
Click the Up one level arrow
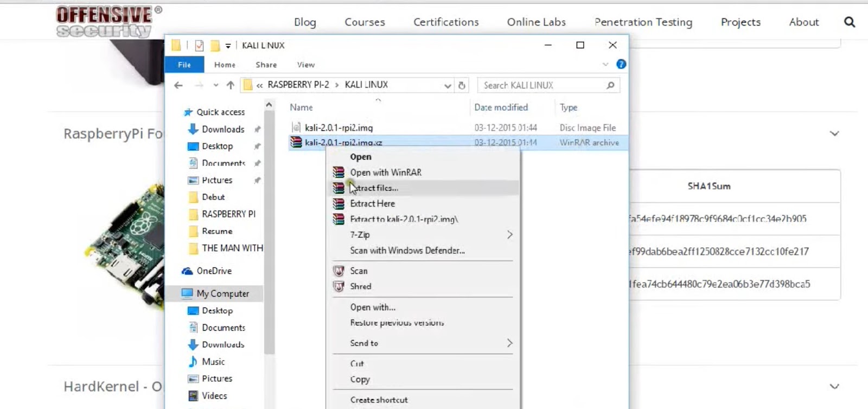click(231, 85)
